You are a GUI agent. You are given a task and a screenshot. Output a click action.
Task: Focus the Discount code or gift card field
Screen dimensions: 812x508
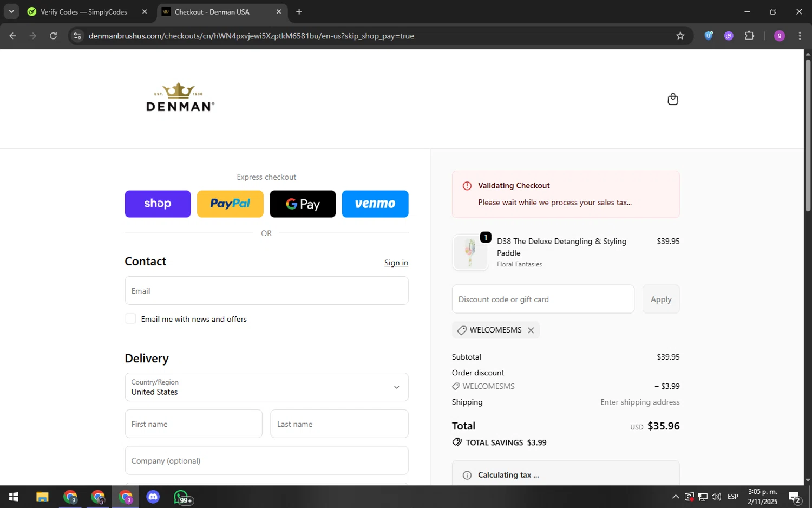[x=543, y=299]
